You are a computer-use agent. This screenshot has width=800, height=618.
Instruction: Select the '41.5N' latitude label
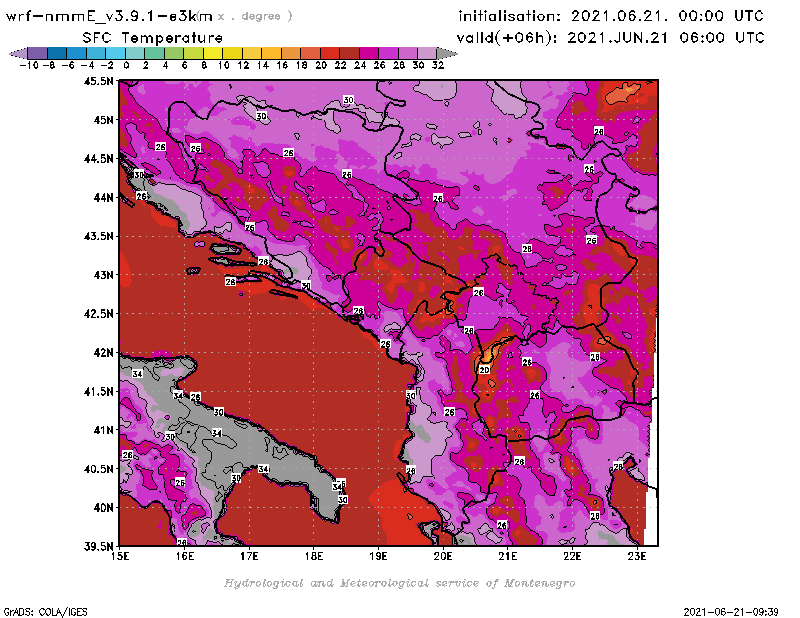99,391
